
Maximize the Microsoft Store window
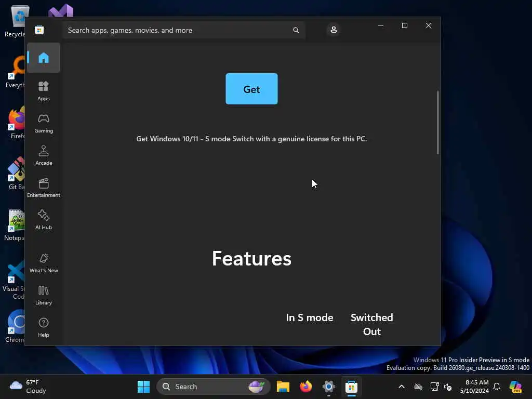tap(404, 25)
